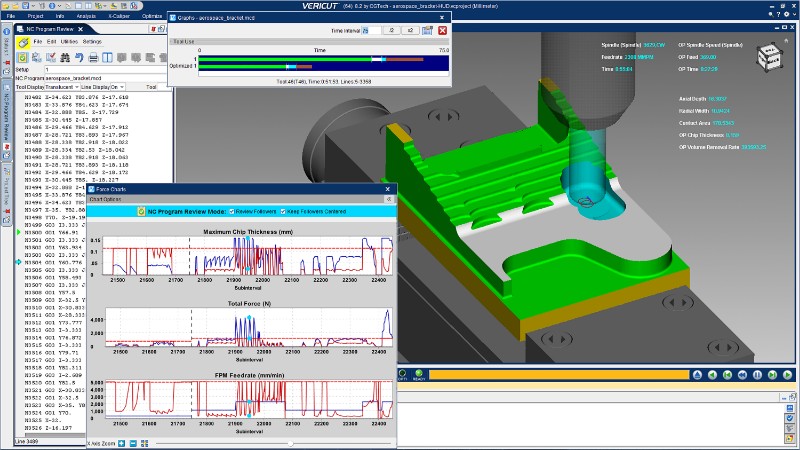Click the x2 time interval button

[x=410, y=31]
